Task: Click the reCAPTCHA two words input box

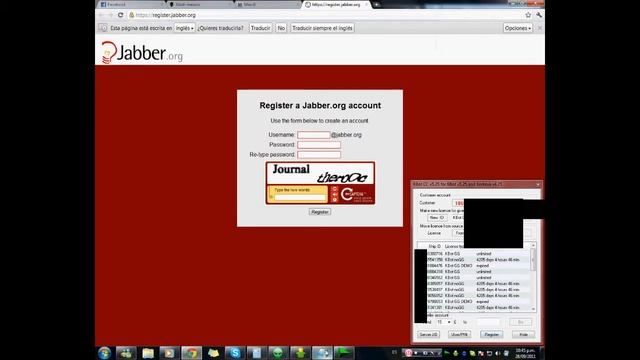Action: coord(300,197)
